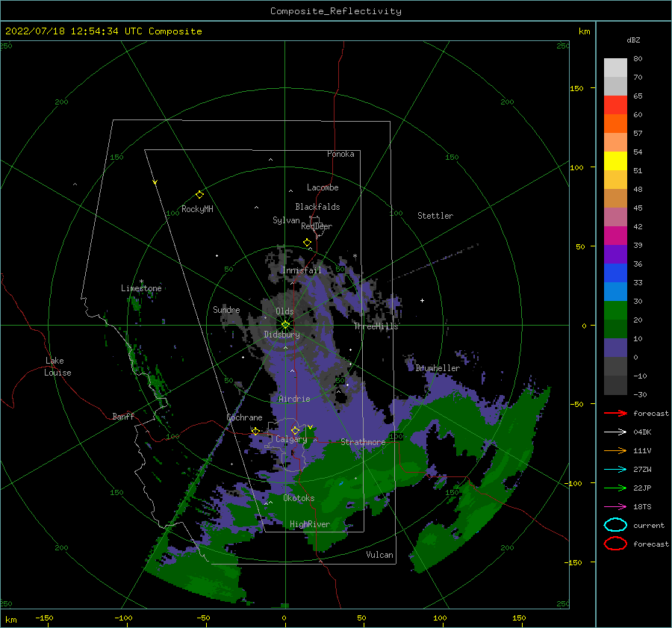This screenshot has height=628, width=672.
Task: Click the yellow diamond marker near RockyMH
Action: (x=199, y=195)
